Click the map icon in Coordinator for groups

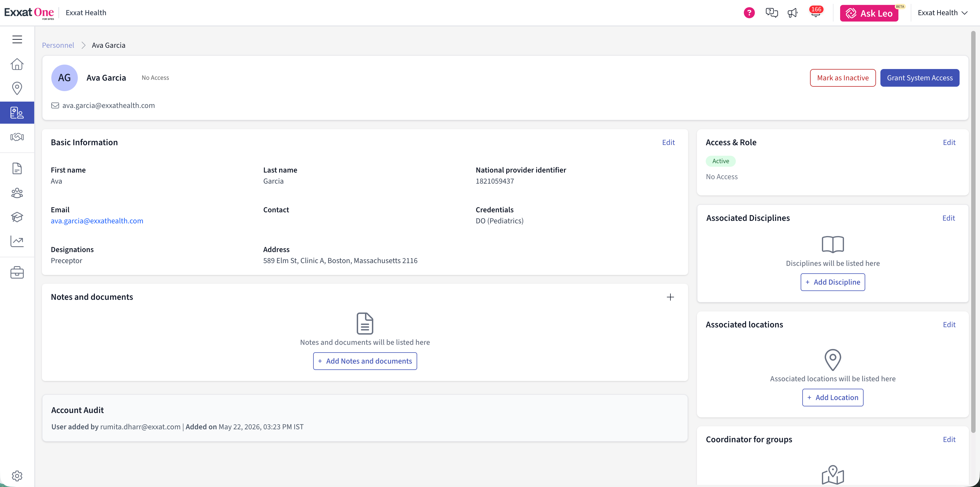833,475
